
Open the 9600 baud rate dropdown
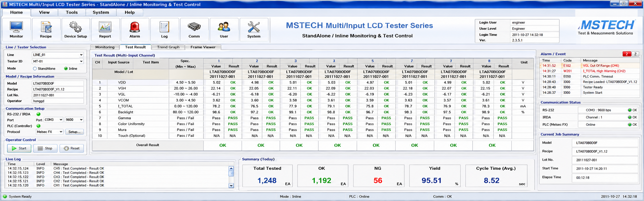(x=74, y=120)
